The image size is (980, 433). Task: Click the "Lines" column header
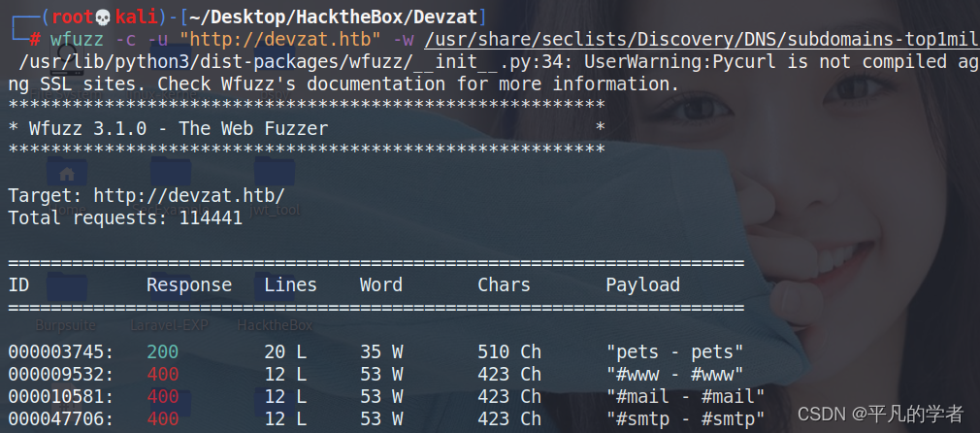[x=291, y=285]
